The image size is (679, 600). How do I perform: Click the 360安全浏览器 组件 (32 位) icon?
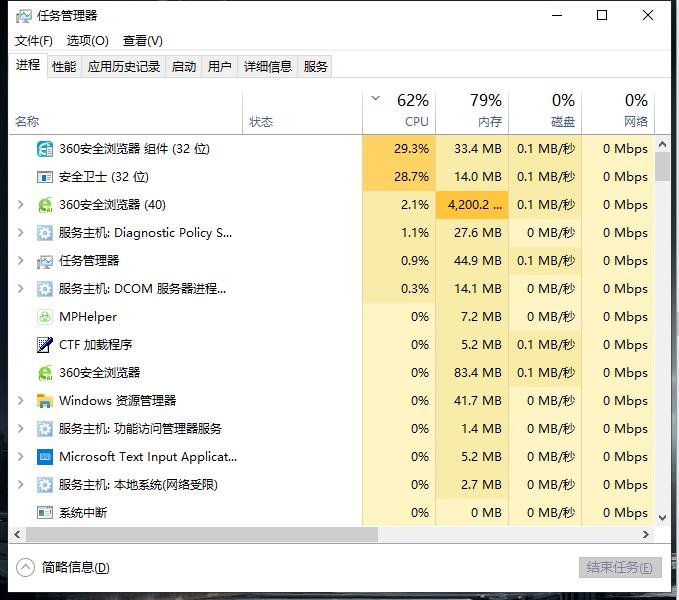coord(45,149)
